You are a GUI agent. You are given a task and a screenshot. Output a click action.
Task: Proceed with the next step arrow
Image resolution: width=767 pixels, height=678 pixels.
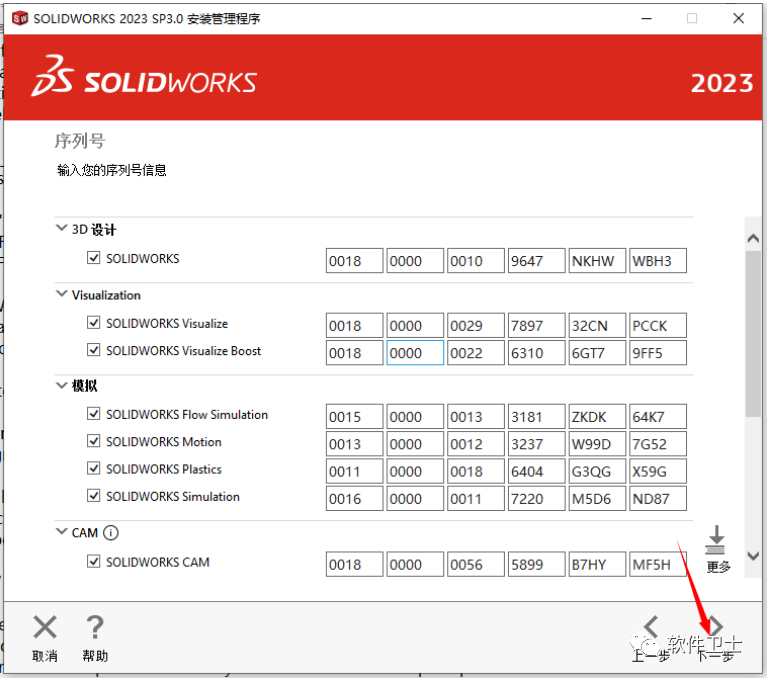point(715,626)
